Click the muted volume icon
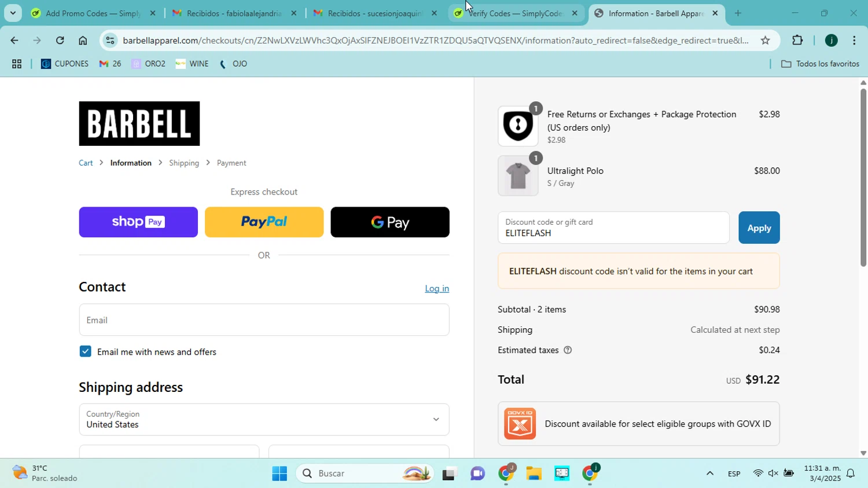The height and width of the screenshot is (488, 868). coord(773,474)
